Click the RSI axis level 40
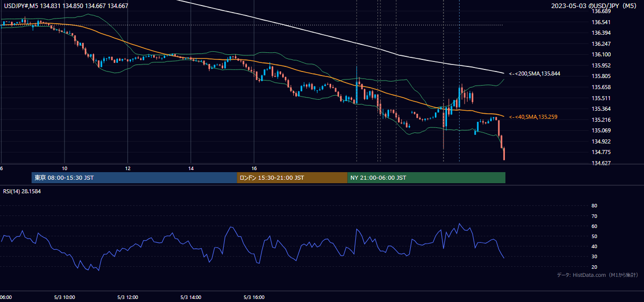 594,246
